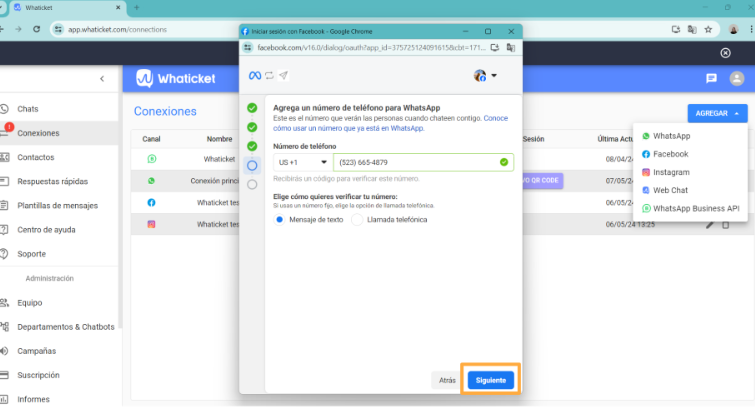Image resolution: width=755 pixels, height=410 pixels.
Task: Open Soporte in the sidebar
Action: pos(31,253)
